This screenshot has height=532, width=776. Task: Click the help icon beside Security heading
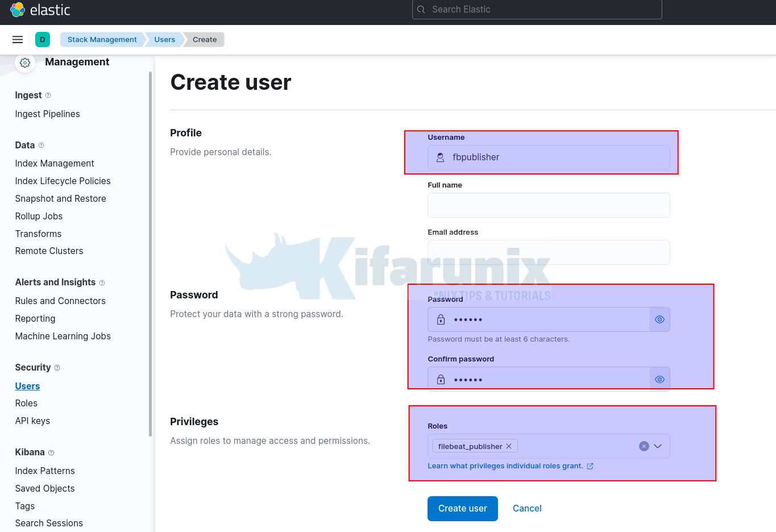(57, 368)
